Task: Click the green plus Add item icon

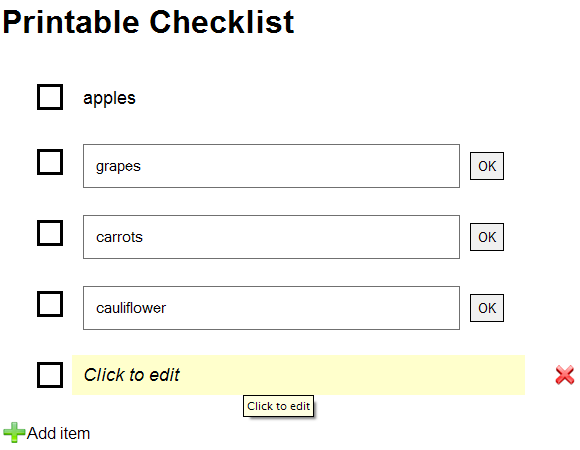Action: (x=14, y=432)
